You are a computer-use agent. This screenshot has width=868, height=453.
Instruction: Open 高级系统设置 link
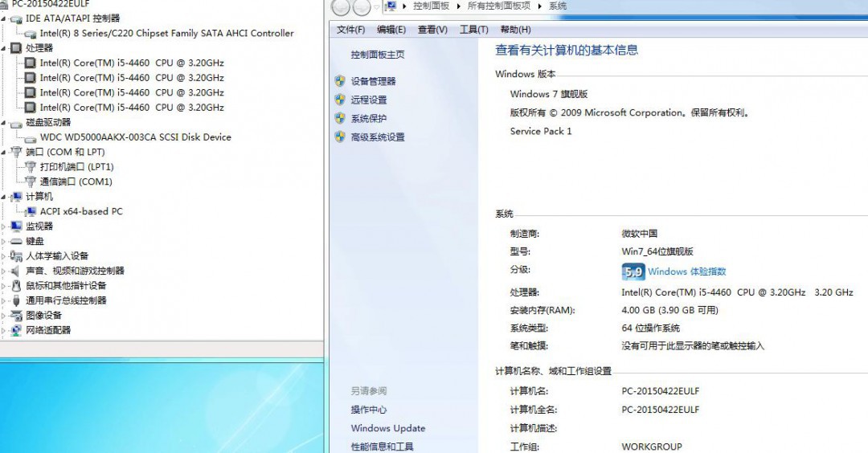point(378,137)
